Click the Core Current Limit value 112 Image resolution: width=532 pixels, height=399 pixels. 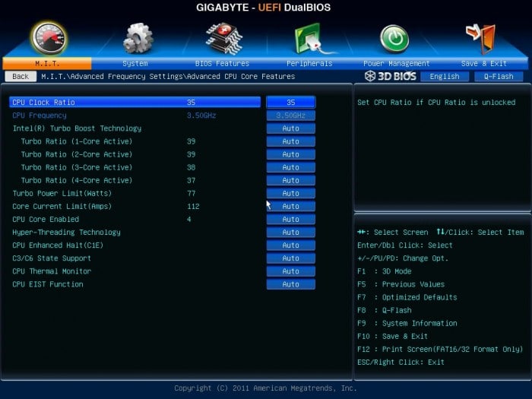pyautogui.click(x=193, y=206)
